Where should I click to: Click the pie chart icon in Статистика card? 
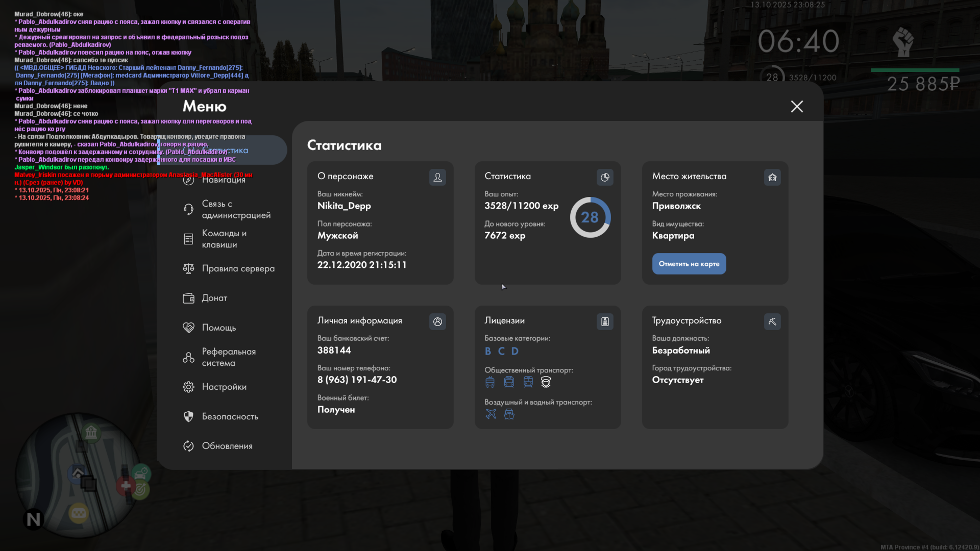(605, 177)
